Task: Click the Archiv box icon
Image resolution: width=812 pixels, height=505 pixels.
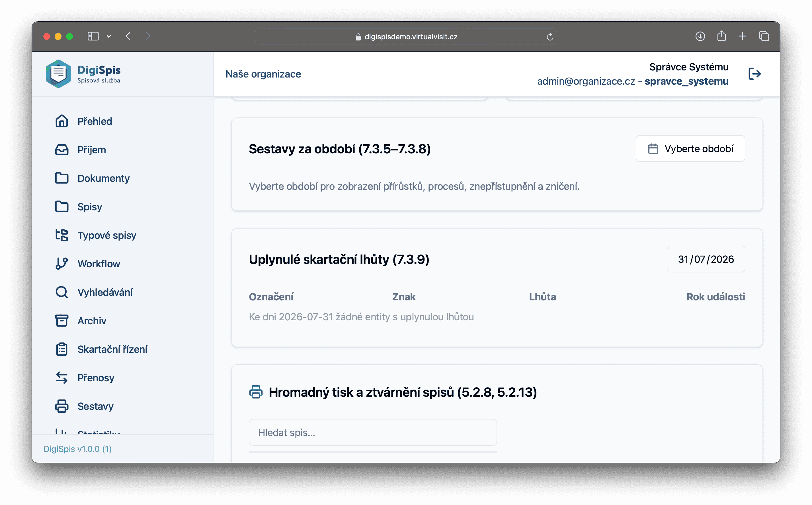Action: coord(62,321)
